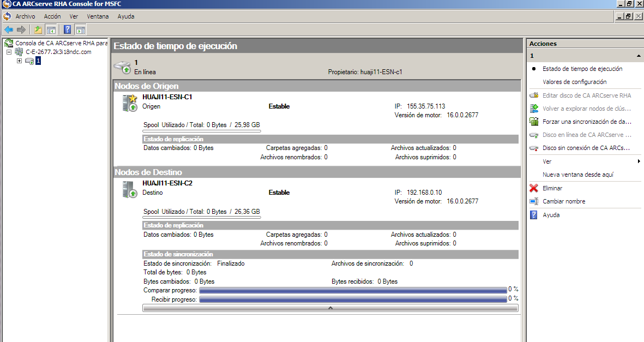
Task: Click Nueva ventana desde aquí
Action: point(578,175)
